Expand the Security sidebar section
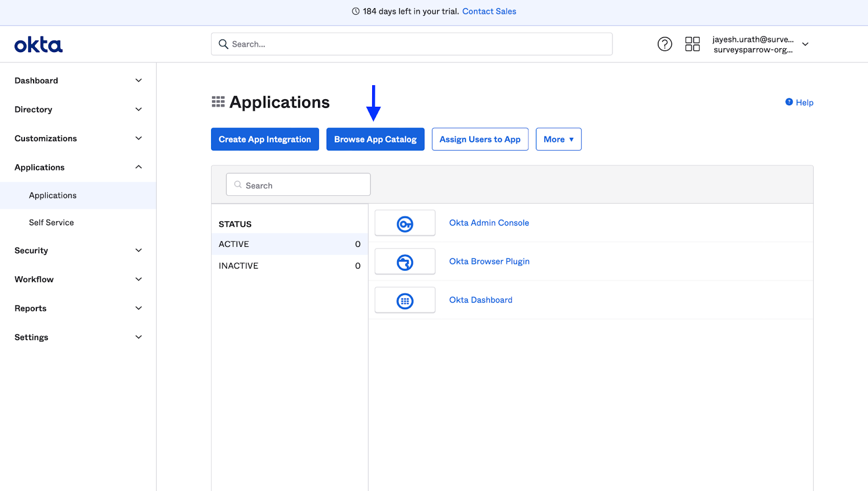This screenshot has width=868, height=491. point(78,250)
